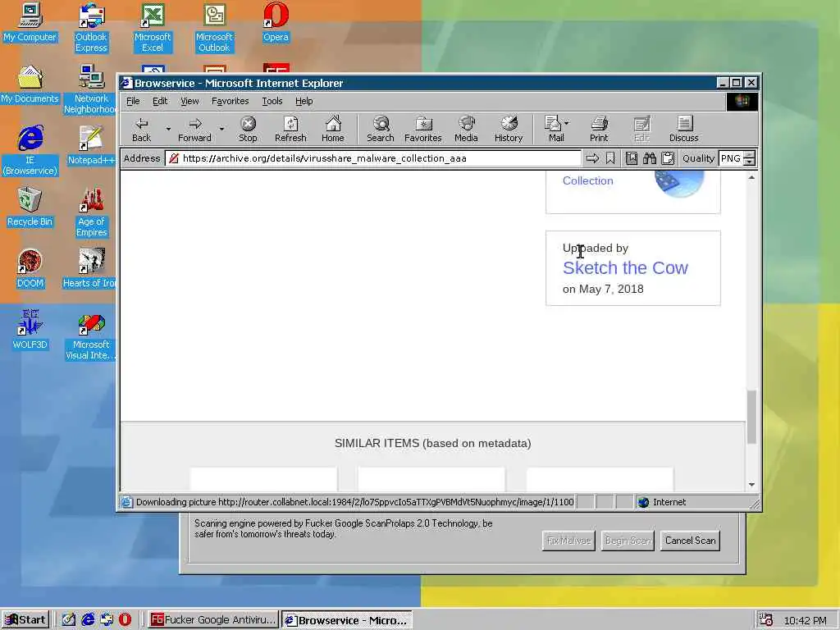Open the Help menu
This screenshot has width=840, height=630.
click(304, 101)
